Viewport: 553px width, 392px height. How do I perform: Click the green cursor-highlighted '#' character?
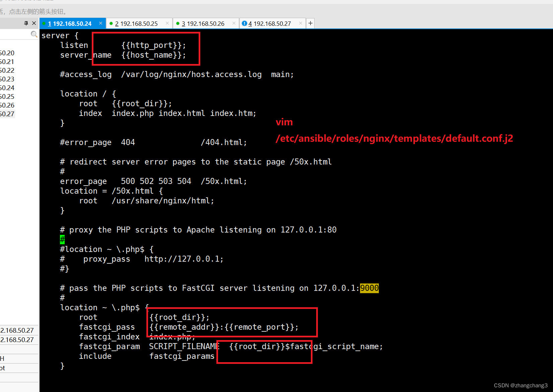[62, 240]
